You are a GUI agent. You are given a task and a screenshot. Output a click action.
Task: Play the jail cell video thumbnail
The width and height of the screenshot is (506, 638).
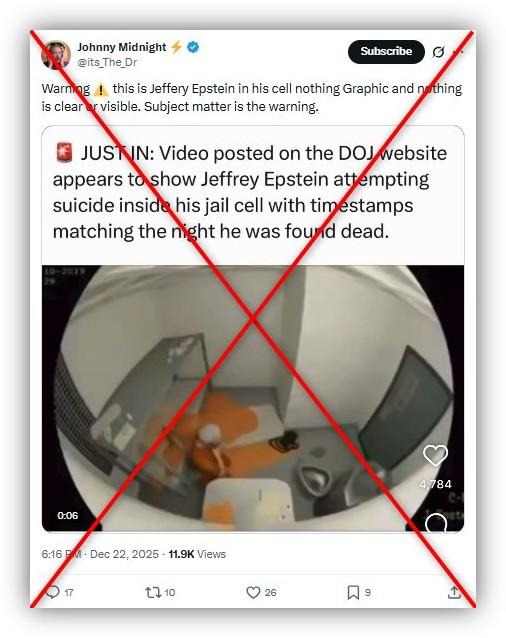click(x=253, y=398)
